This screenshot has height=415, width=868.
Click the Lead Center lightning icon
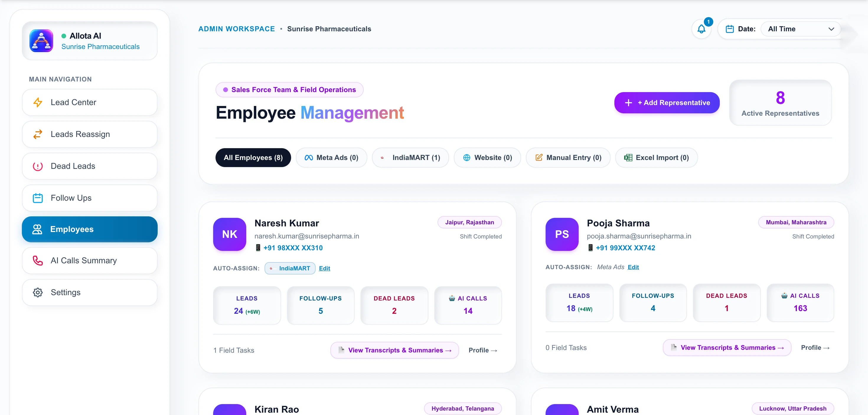point(38,102)
